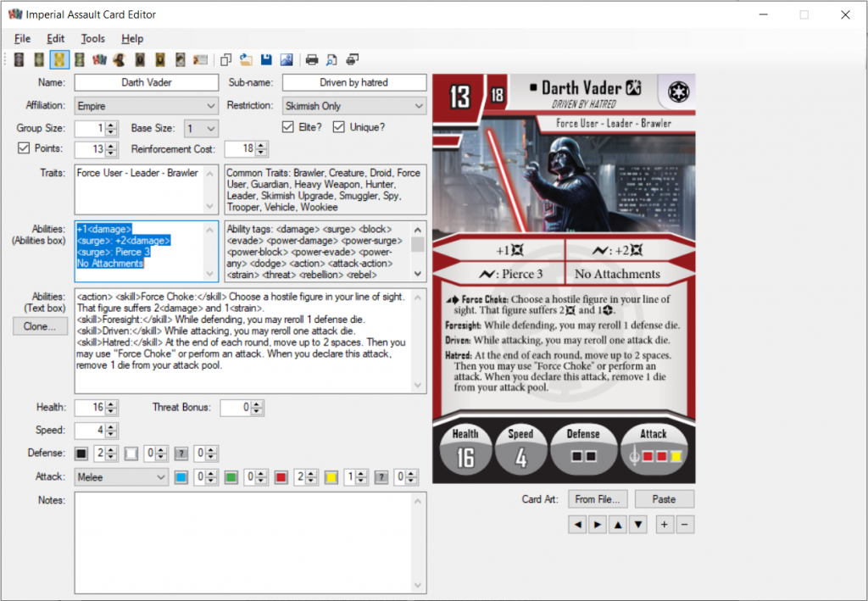Open print preview with magnifier page icon
The image size is (868, 601).
click(x=332, y=59)
